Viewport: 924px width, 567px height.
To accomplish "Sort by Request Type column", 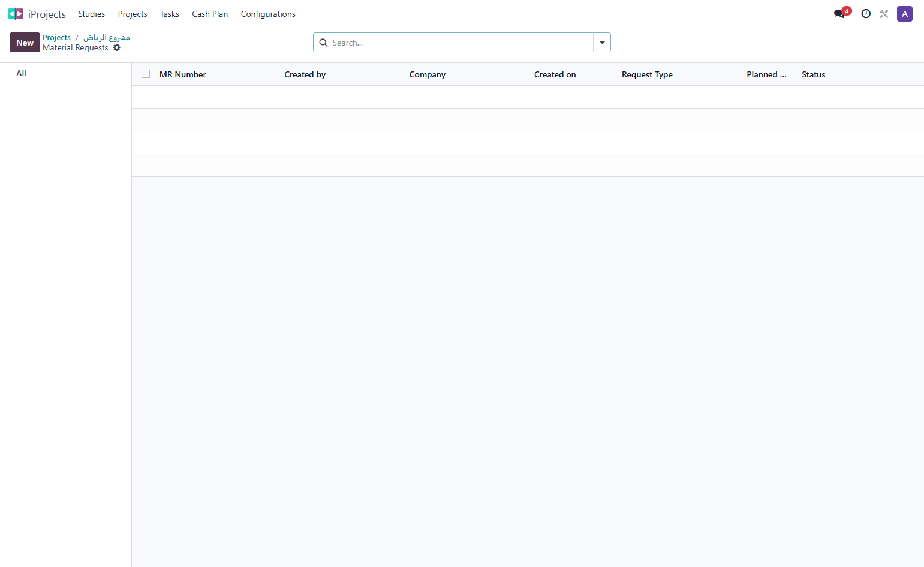I will tap(647, 74).
